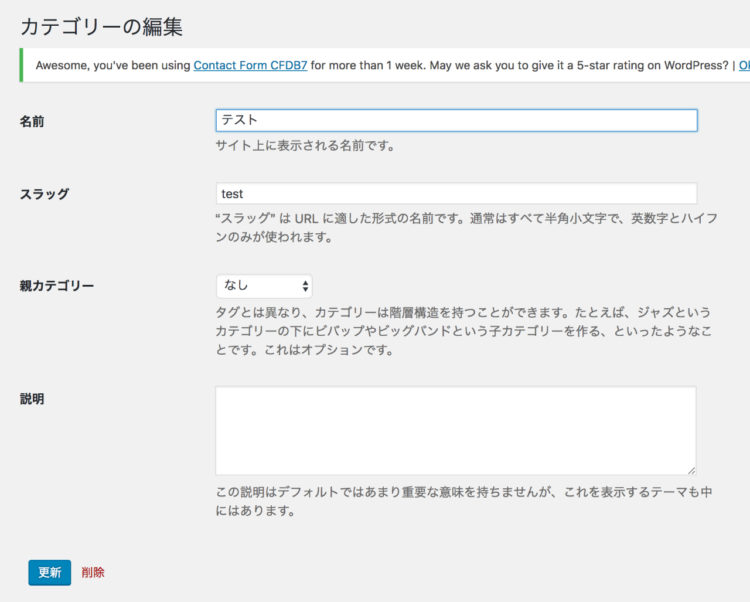Click the help text below 説明 textarea
The width and height of the screenshot is (750, 602).
pos(464,502)
